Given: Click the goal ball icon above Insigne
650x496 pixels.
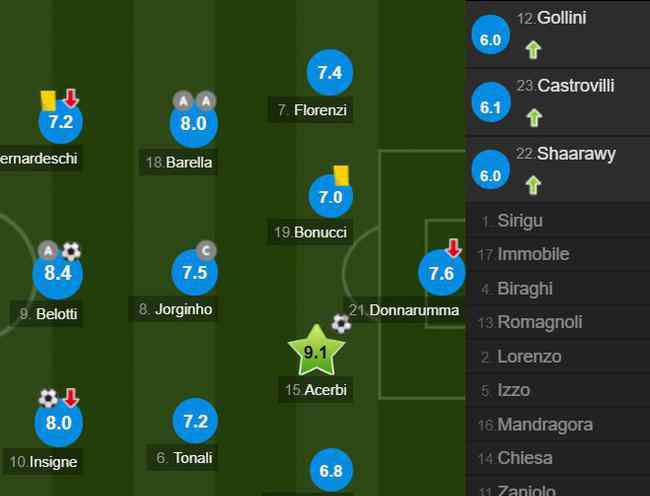Looking at the screenshot, I should click(48, 398).
